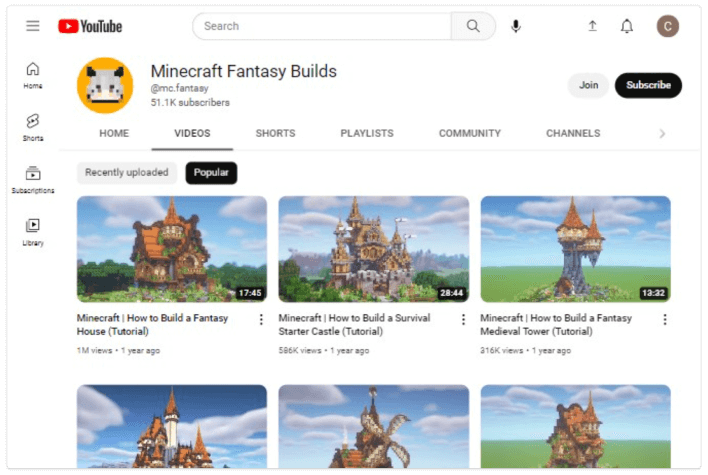Go to Shorts in sidebar
Viewport: 708px width, 475px height.
[33, 126]
